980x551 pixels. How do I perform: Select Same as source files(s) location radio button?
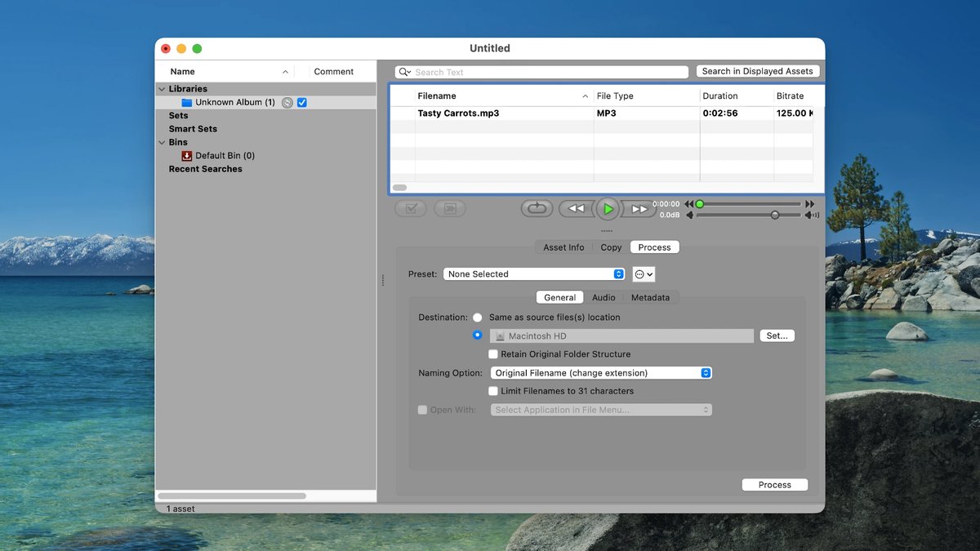click(x=477, y=317)
